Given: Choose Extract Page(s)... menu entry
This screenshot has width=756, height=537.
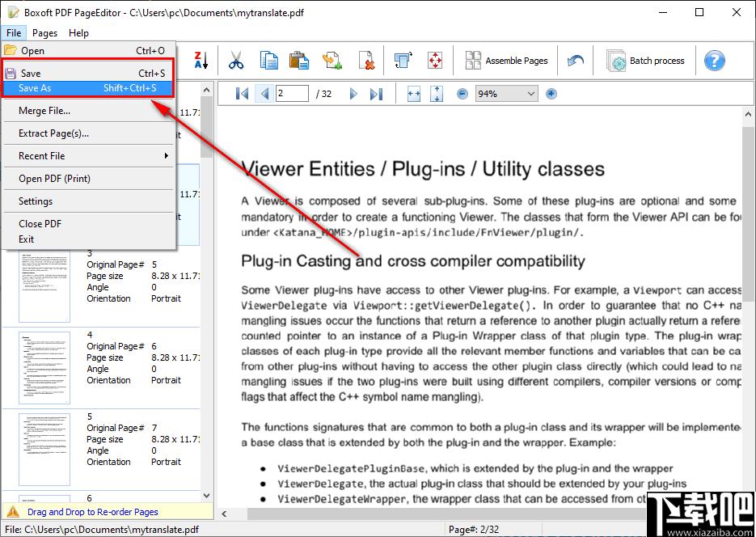Looking at the screenshot, I should click(88, 133).
